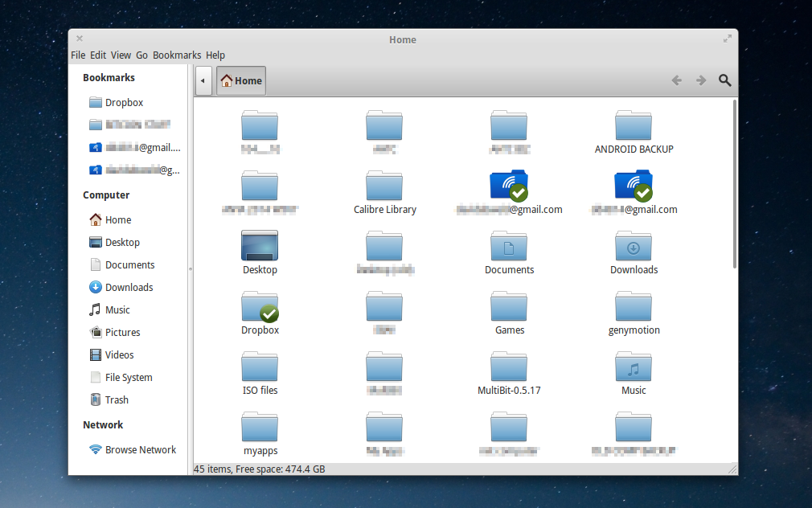Select the Downloads folder in main view
The height and width of the screenshot is (508, 812).
[x=634, y=253]
